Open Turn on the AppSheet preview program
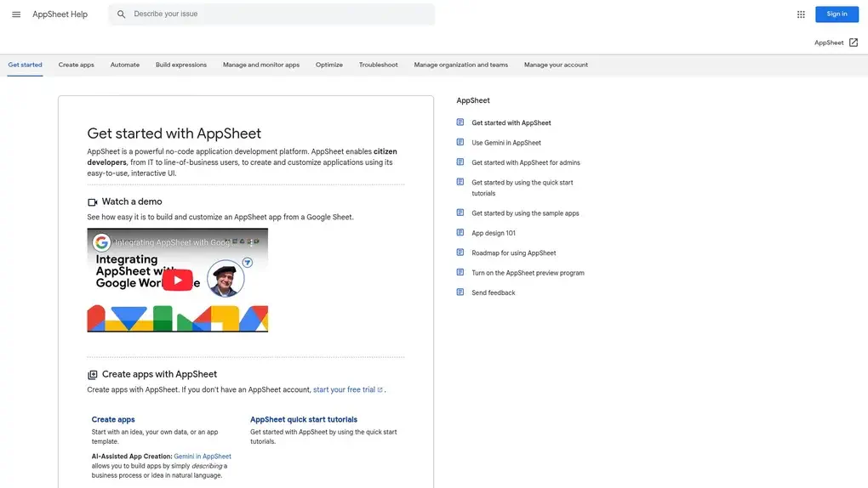Viewport: 868px width, 488px height. coord(528,273)
